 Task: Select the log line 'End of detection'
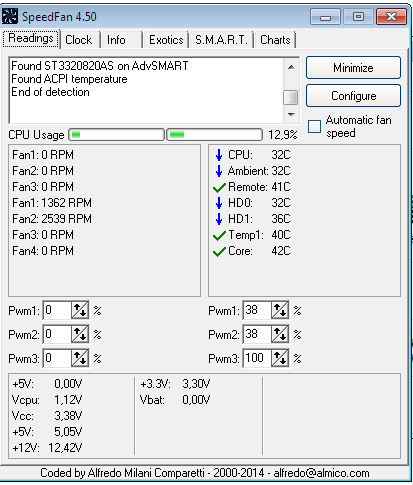click(x=50, y=92)
